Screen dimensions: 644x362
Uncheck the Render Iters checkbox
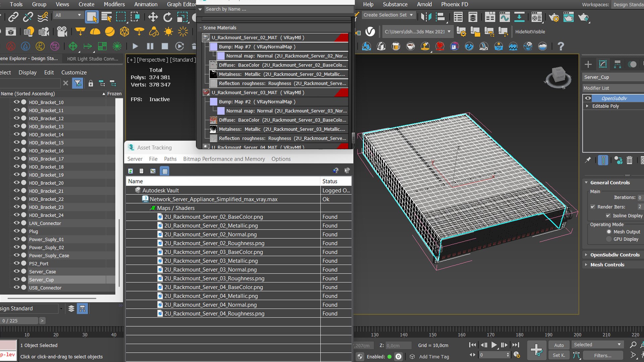pyautogui.click(x=593, y=207)
